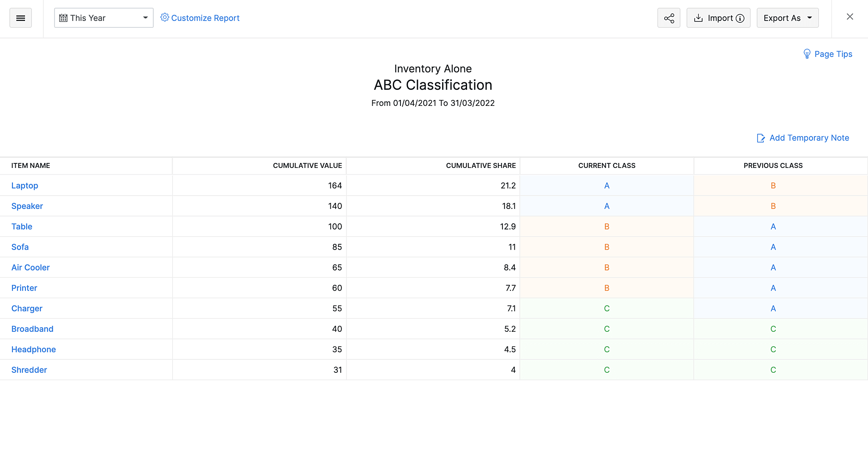Open the Laptop item details
This screenshot has height=459, width=868.
click(x=25, y=185)
